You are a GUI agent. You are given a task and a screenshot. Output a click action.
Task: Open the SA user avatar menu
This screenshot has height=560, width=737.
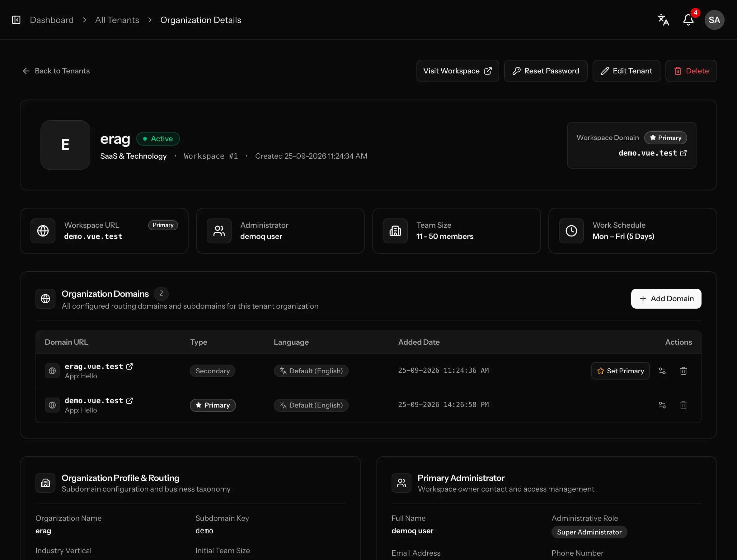pyautogui.click(x=714, y=20)
